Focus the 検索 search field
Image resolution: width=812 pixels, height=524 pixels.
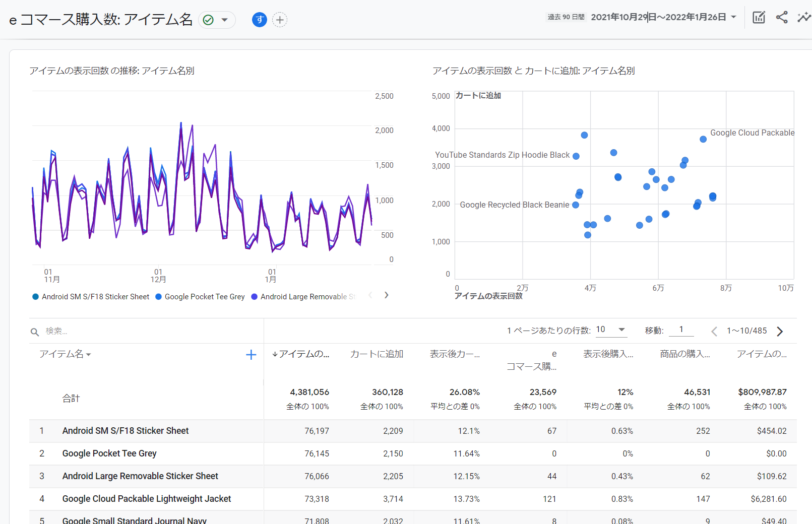coord(151,331)
